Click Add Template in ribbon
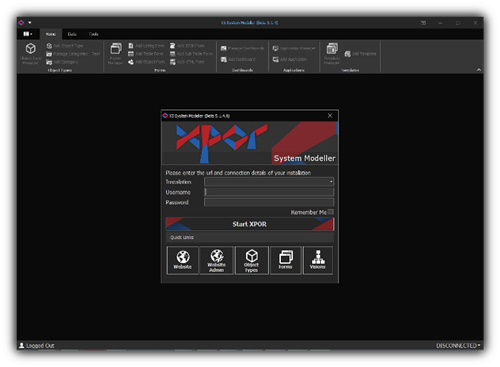This screenshot has height=367, width=500. coord(360,54)
